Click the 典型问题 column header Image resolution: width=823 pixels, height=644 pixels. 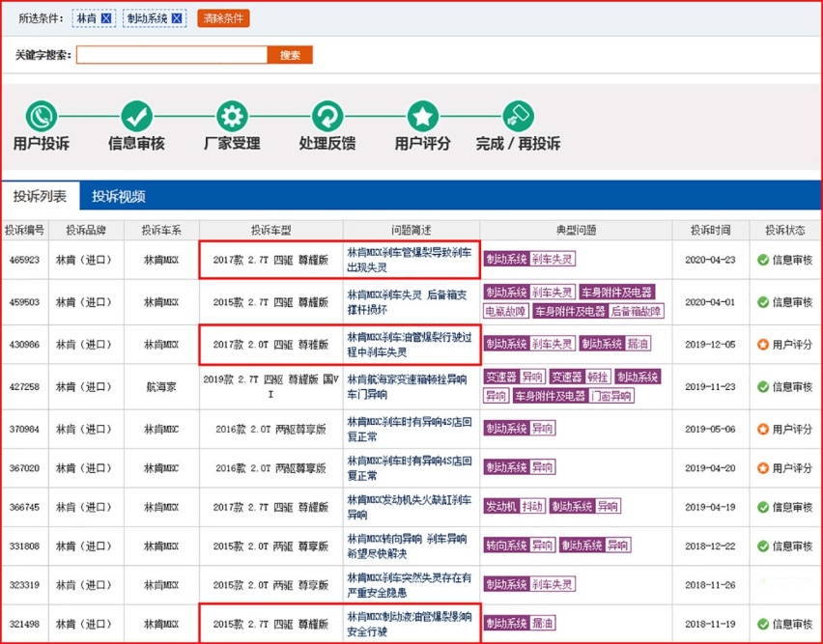[576, 230]
